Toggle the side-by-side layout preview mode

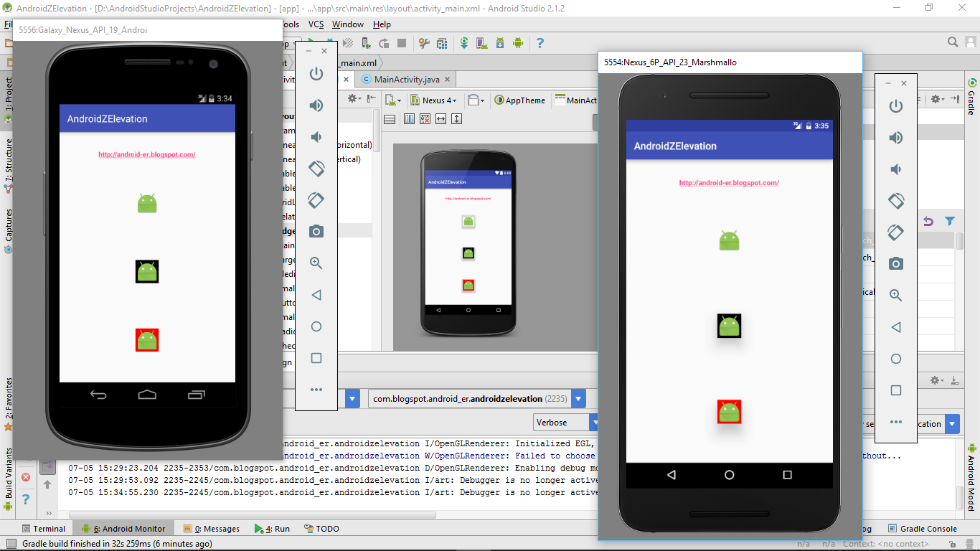[408, 119]
